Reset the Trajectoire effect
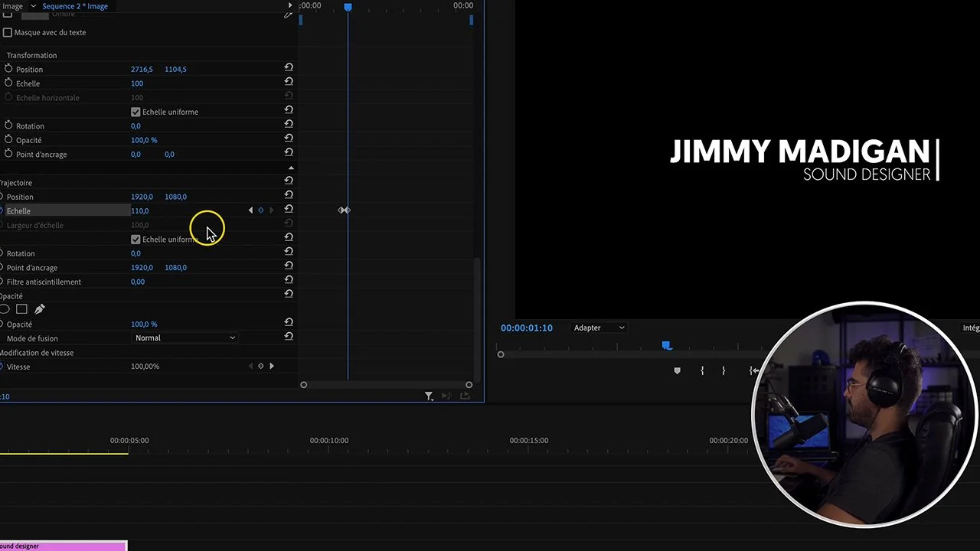980x551 pixels. coord(289,181)
